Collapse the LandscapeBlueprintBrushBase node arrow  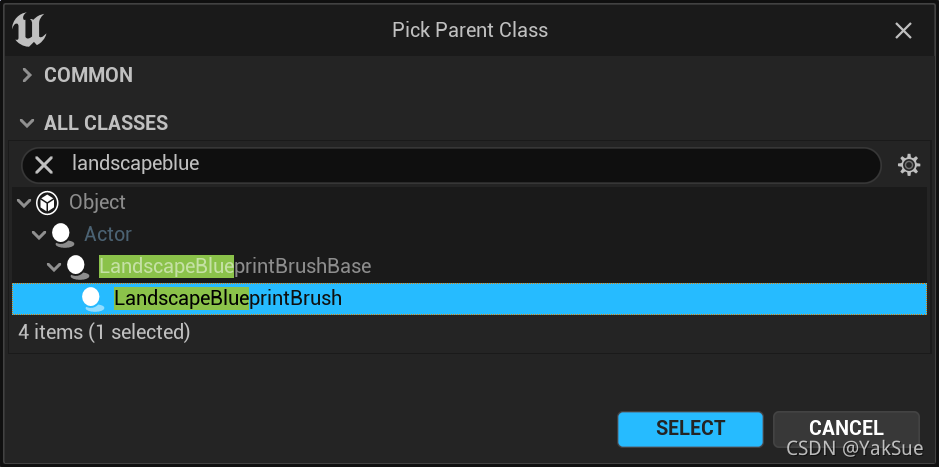click(54, 267)
